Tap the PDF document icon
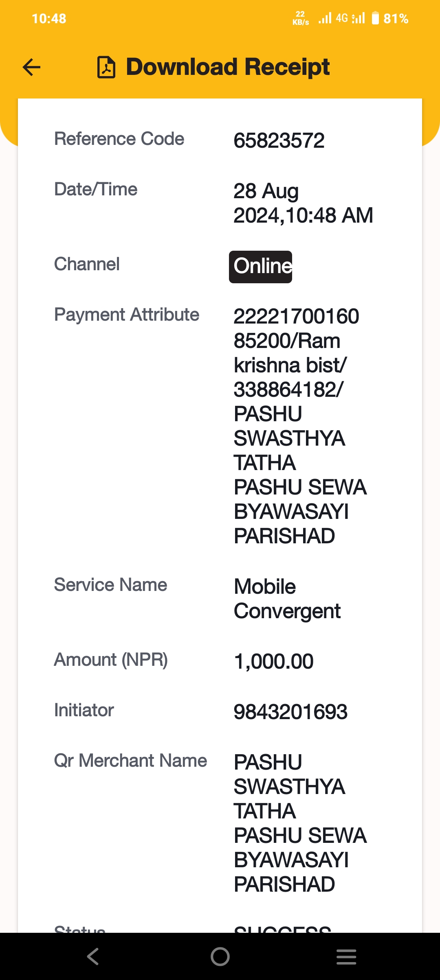 [x=106, y=67]
